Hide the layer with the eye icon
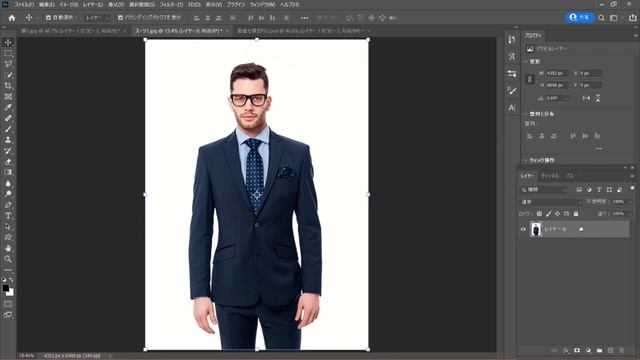640x360 pixels. tap(523, 229)
